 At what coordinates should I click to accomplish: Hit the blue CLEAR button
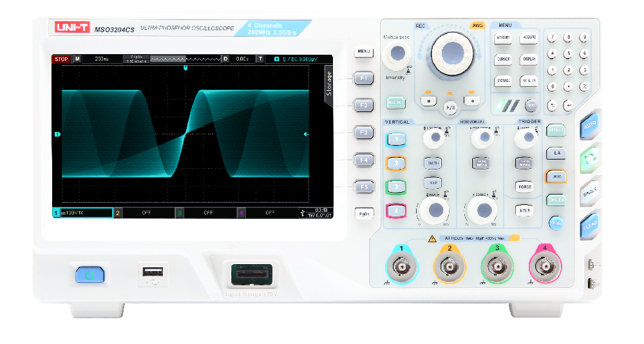pos(590,225)
